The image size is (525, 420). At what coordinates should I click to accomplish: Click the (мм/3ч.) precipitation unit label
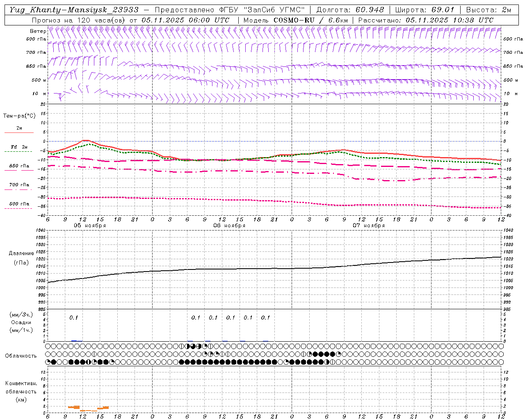[x=21, y=315]
